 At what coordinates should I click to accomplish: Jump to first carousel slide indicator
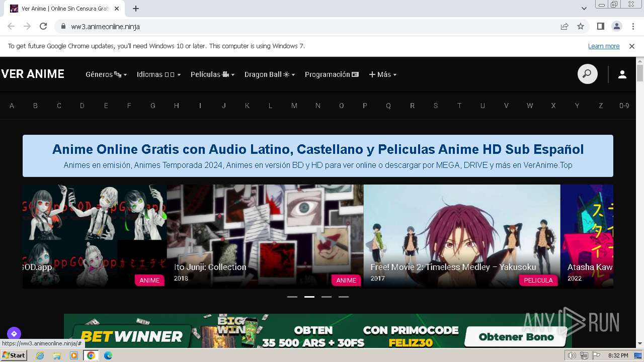click(x=292, y=297)
